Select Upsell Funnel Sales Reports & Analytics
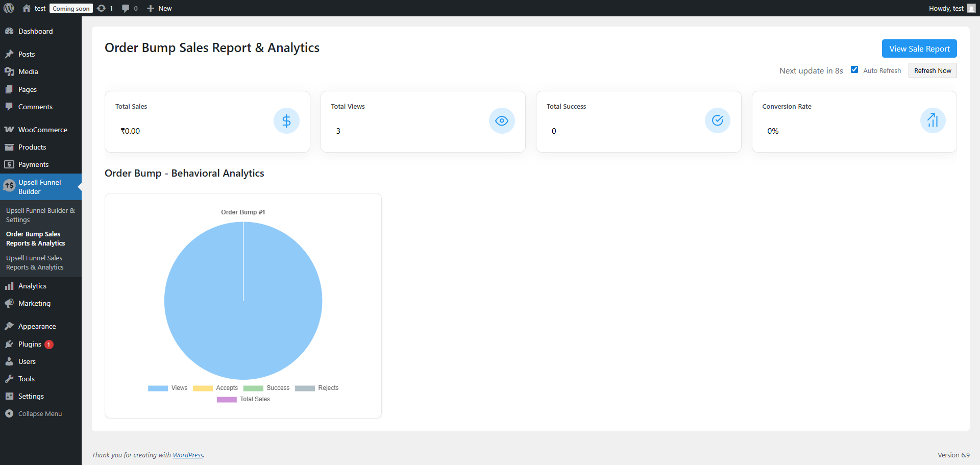Screen dimensions: 980x465 (x=34, y=262)
